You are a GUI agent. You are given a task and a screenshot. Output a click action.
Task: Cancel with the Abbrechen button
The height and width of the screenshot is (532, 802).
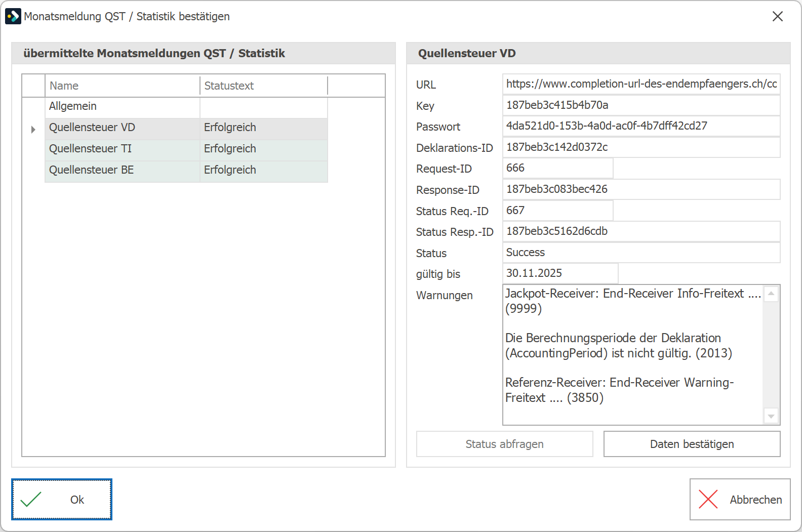click(740, 500)
